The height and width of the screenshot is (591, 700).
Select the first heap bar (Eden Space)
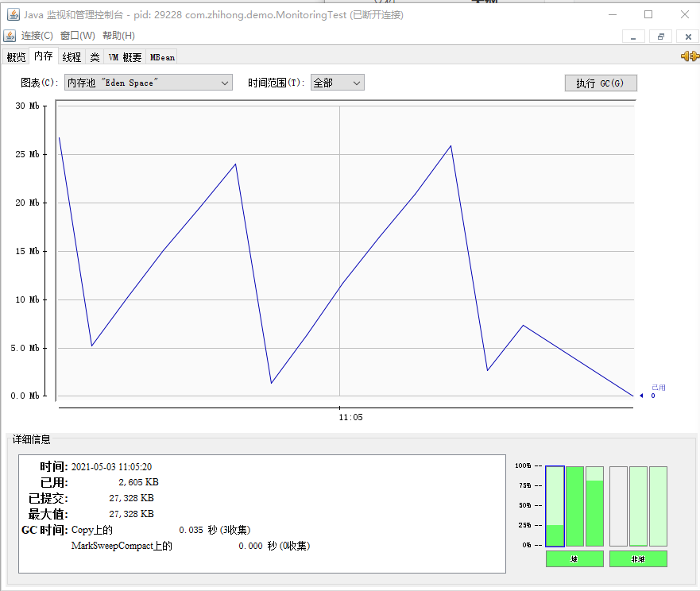[x=555, y=506]
